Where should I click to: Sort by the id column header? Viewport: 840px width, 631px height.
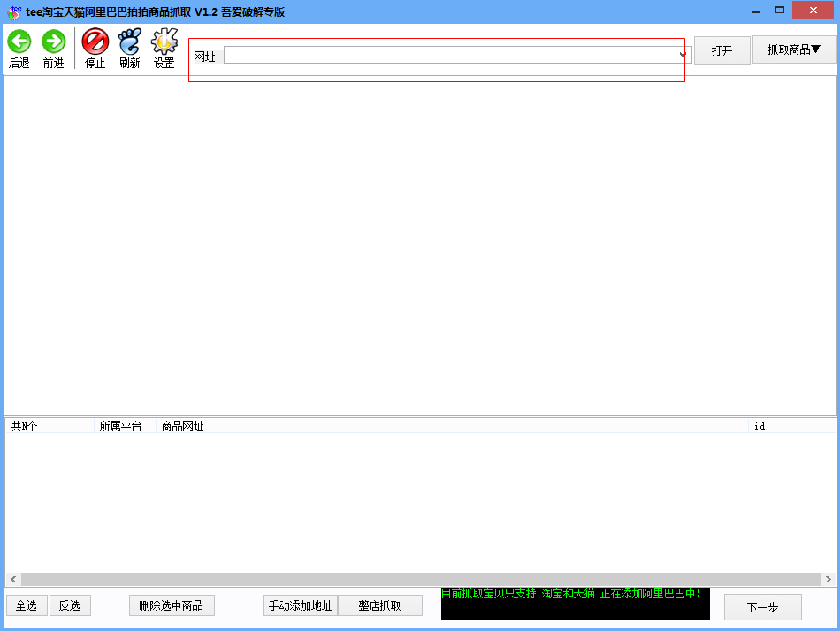pos(792,426)
